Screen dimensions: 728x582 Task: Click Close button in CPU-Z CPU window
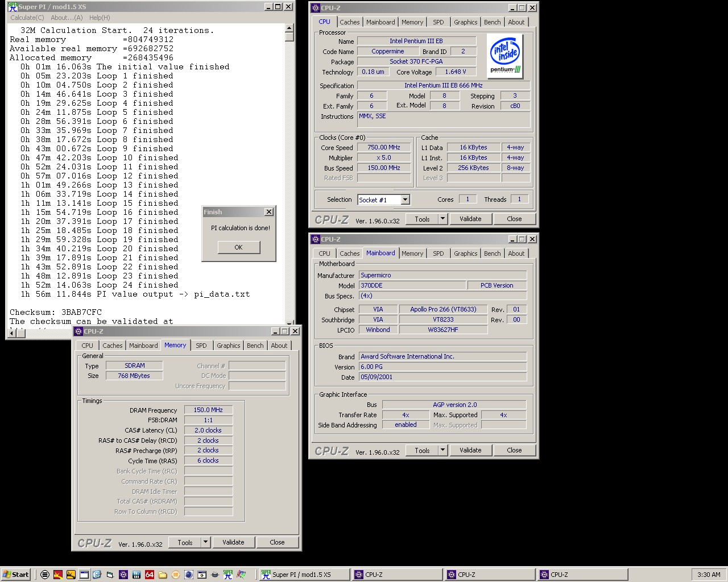point(514,219)
